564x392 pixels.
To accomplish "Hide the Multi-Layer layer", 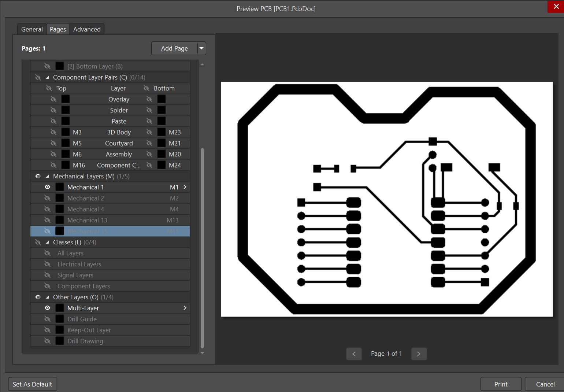I will (x=47, y=308).
